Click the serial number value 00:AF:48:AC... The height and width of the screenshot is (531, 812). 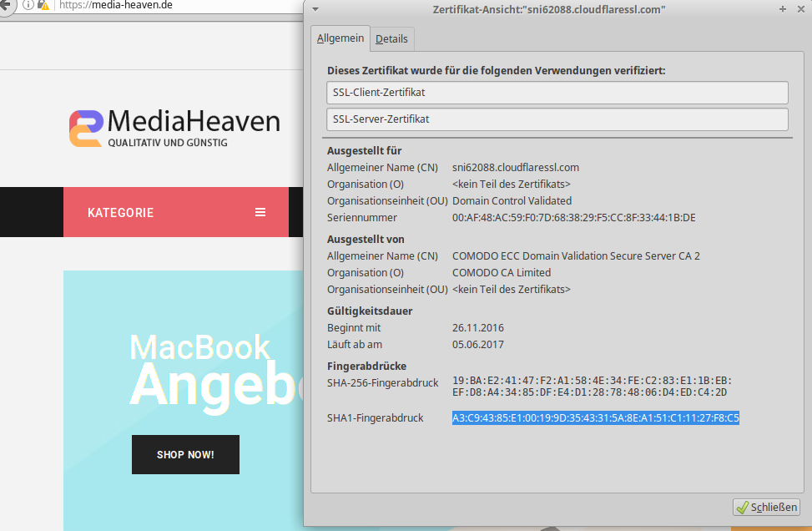pyautogui.click(x=574, y=218)
